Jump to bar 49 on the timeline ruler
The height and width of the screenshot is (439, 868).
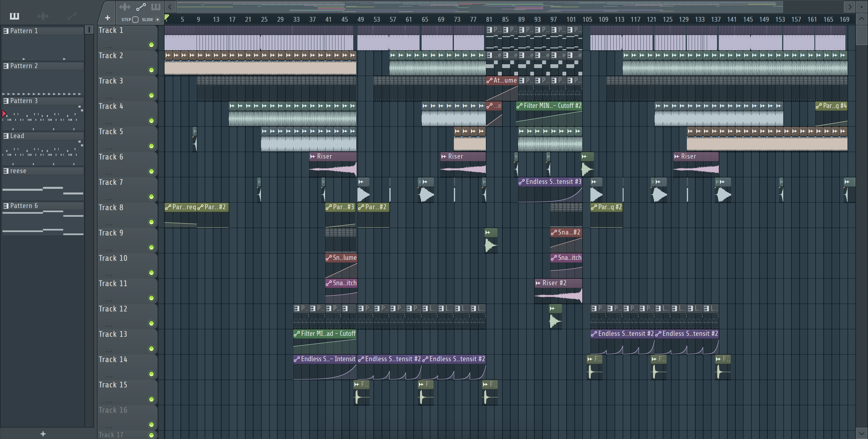pyautogui.click(x=360, y=19)
